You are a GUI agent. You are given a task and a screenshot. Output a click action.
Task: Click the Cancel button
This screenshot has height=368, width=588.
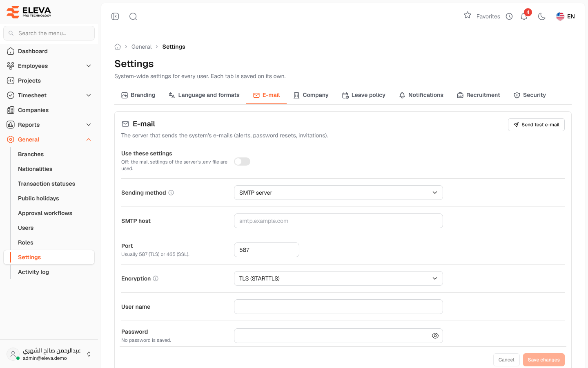coord(506,360)
